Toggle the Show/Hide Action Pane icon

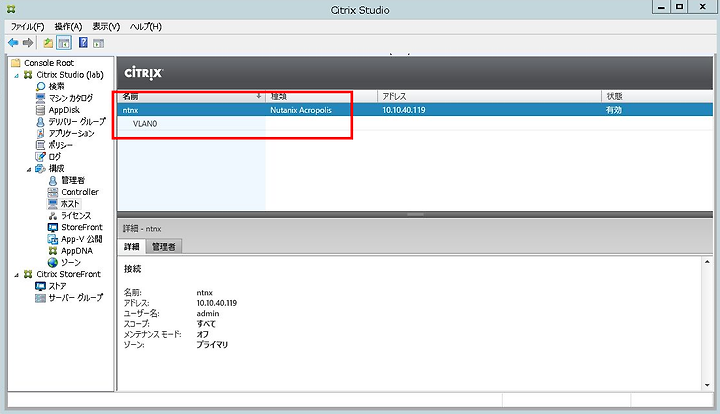98,43
